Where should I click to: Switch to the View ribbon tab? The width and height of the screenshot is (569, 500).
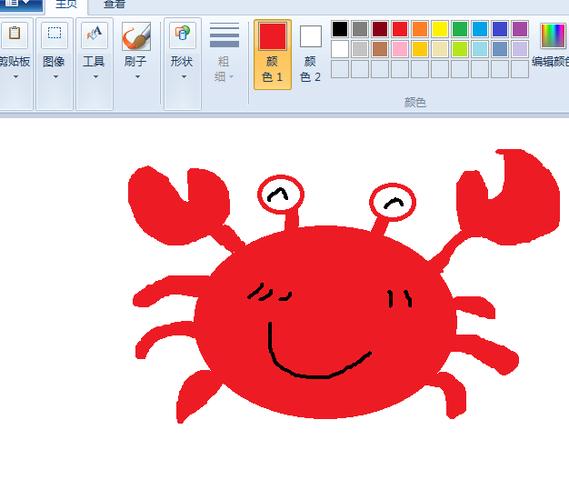(x=114, y=5)
